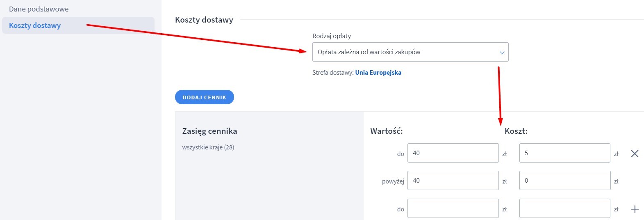The height and width of the screenshot is (220, 644).
Task: Follow the Unia Europejska link
Action: click(x=378, y=73)
